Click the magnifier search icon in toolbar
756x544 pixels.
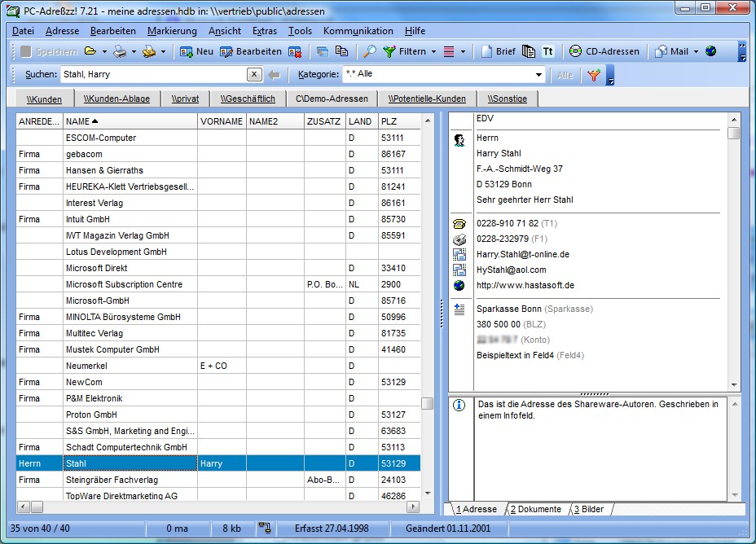[369, 51]
